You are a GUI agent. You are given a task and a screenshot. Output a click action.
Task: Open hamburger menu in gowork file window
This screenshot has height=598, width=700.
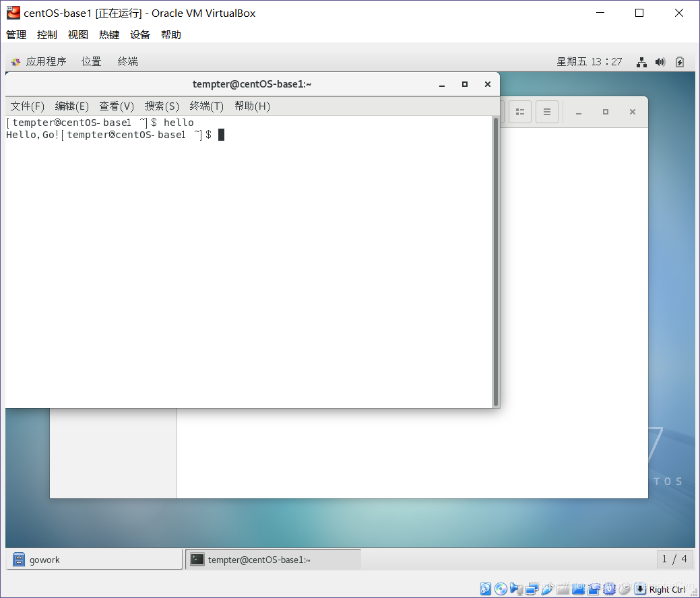point(547,112)
